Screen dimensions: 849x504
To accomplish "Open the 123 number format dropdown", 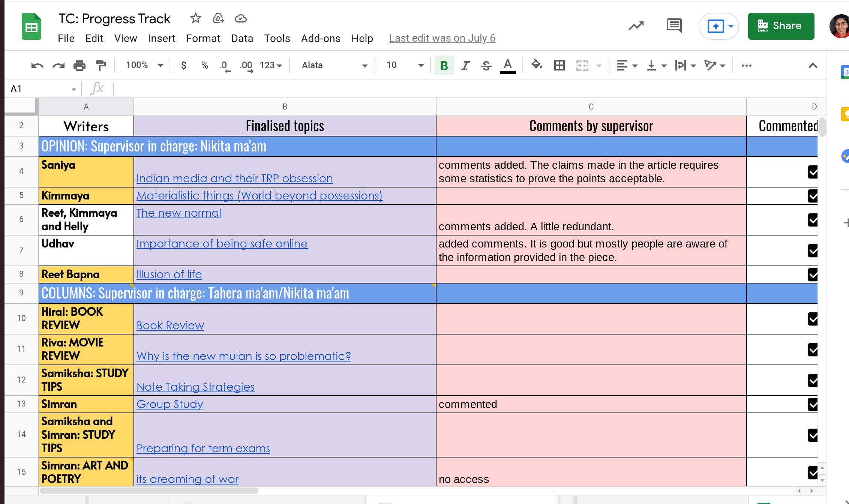I will (x=271, y=65).
